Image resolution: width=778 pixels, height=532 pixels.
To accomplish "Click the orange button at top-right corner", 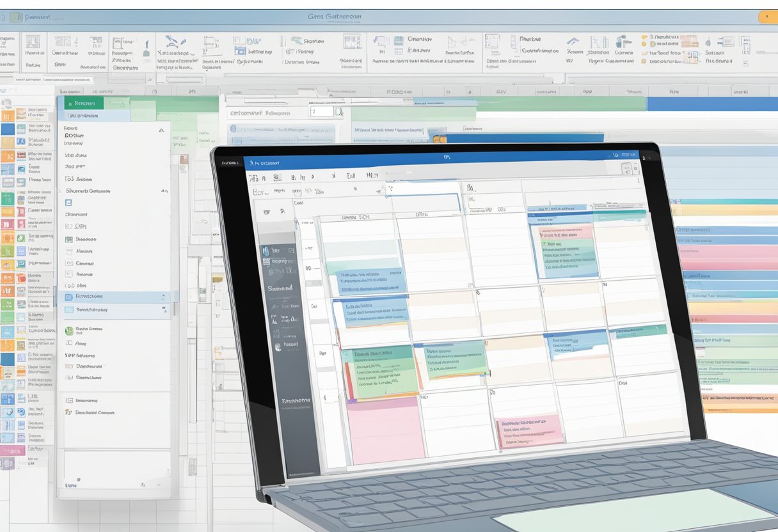I will 767,17.
